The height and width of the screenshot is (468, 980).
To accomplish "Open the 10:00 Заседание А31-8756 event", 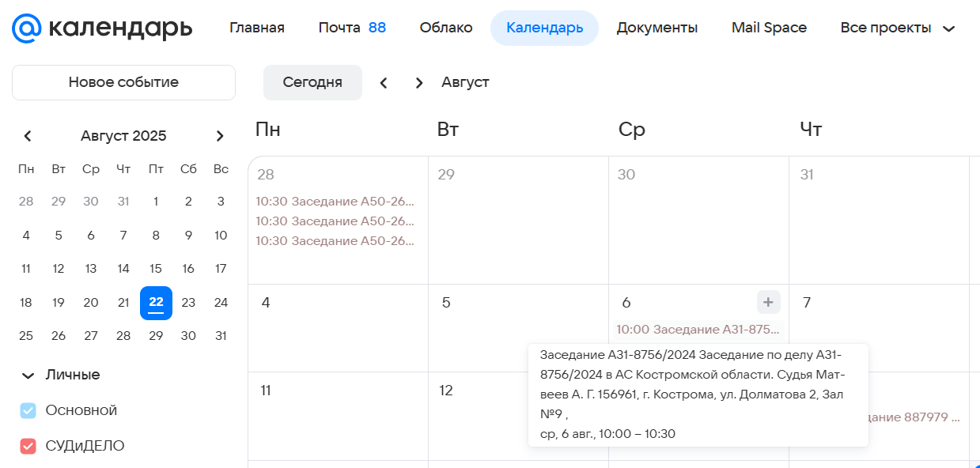I will 698,329.
